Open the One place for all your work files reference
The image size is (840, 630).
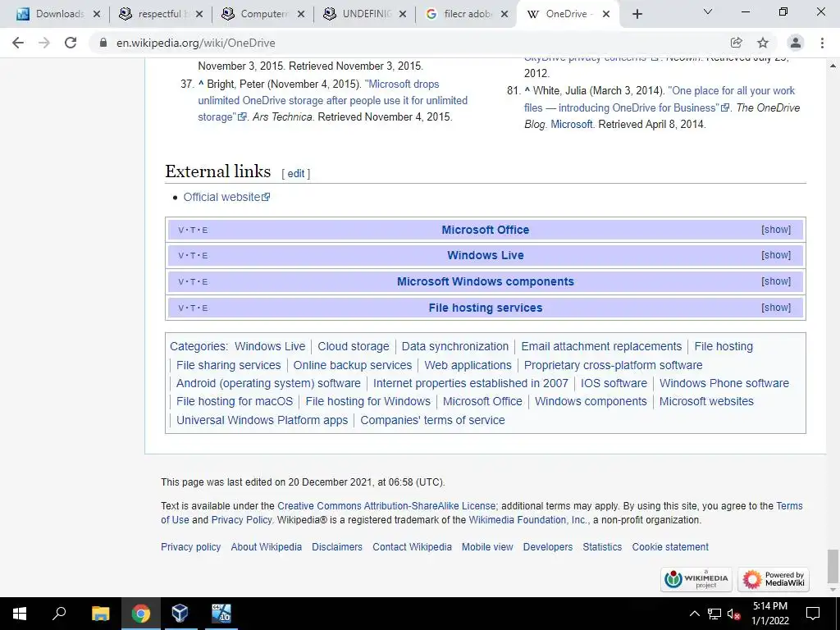pyautogui.click(x=660, y=99)
